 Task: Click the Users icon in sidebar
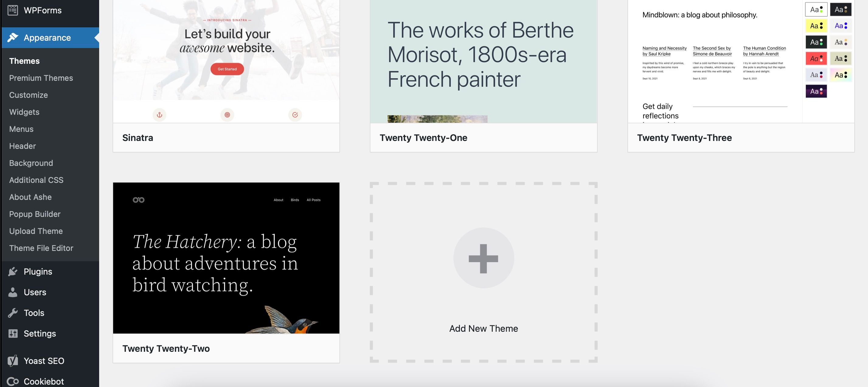[x=12, y=292]
